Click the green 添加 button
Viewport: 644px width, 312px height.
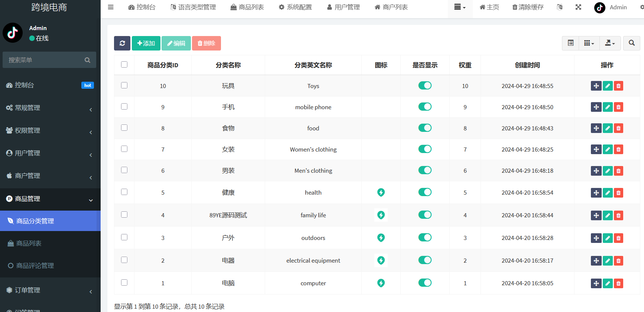point(146,43)
